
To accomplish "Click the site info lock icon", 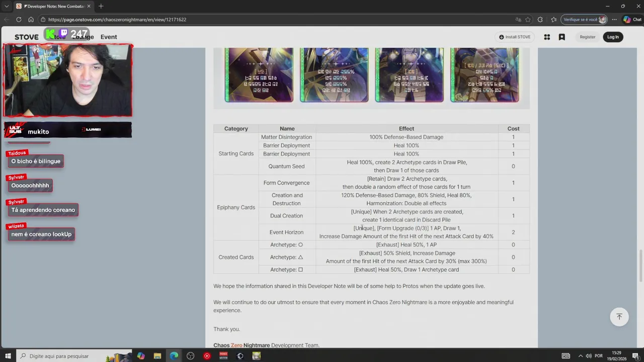I will pyautogui.click(x=44, y=20).
